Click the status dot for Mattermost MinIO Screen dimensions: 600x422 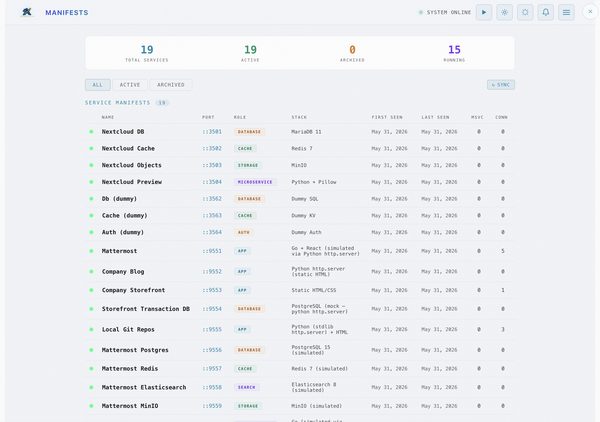pos(91,406)
